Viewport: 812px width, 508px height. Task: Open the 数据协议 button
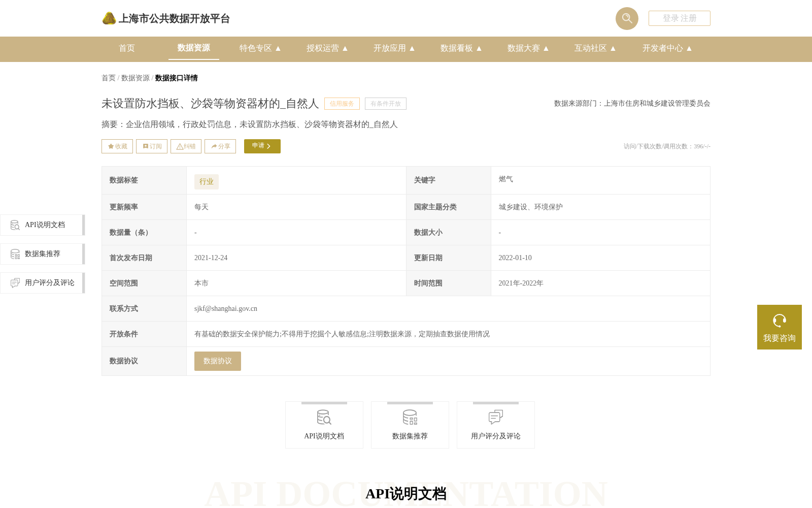click(218, 361)
